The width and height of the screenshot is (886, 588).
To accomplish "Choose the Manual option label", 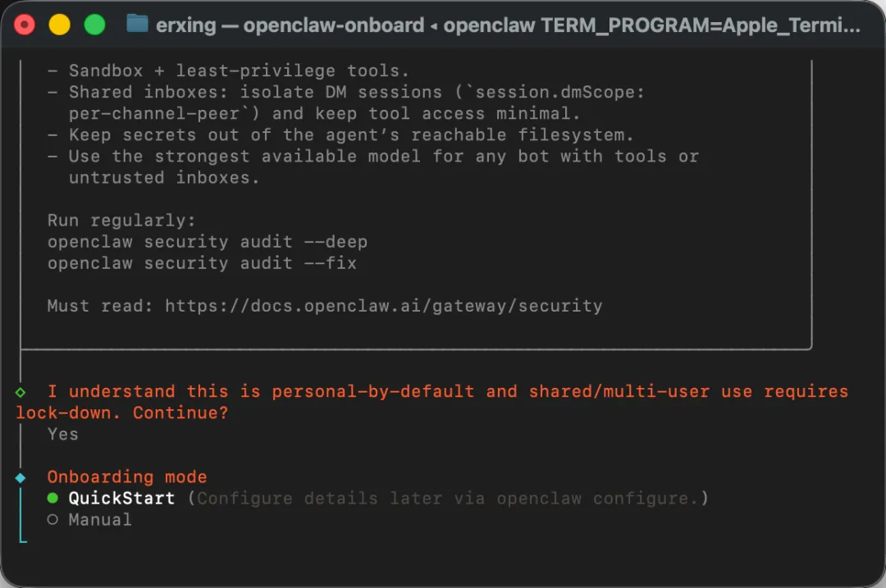I will coord(100,520).
